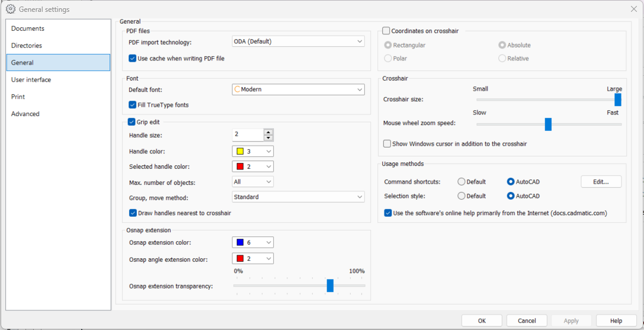This screenshot has width=644, height=330.
Task: Uncheck Fill TrueType fonts
Action: [133, 105]
